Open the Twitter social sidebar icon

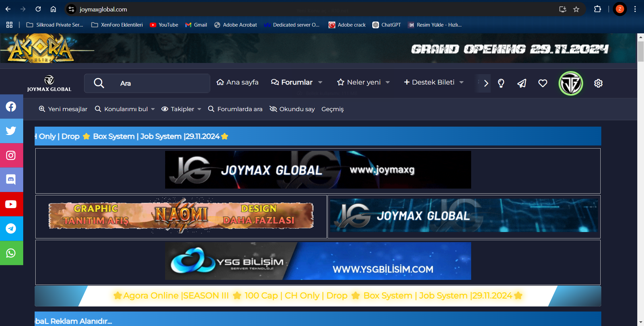click(x=11, y=131)
